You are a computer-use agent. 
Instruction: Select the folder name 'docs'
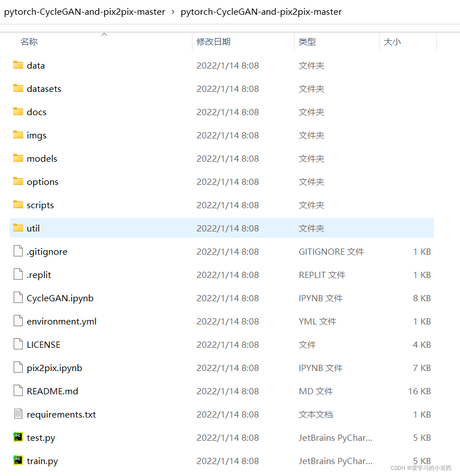(36, 112)
